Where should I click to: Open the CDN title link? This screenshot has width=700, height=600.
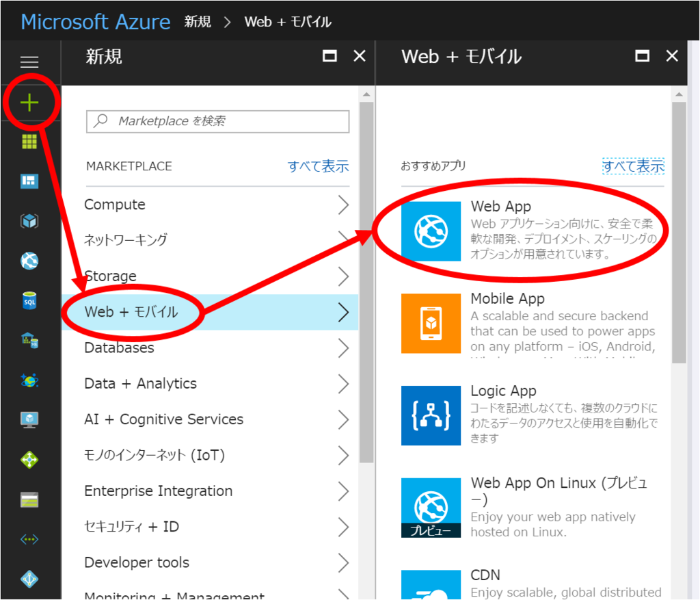coord(485,575)
